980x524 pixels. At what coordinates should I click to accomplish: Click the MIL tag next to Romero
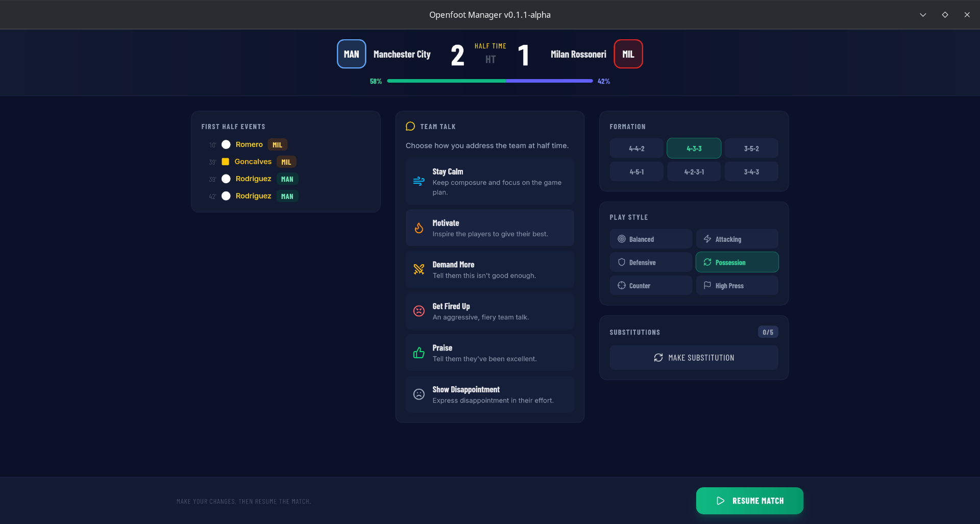point(277,145)
